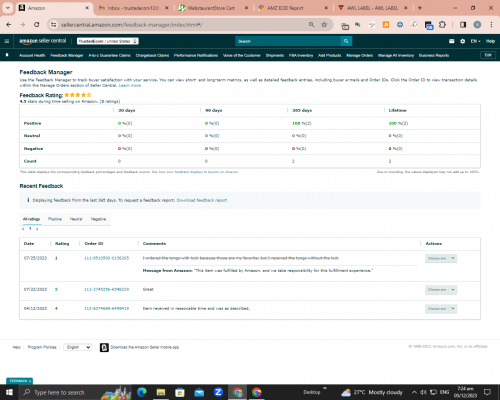500x400 pixels.
Task: Open A-to-z Guarantee Claims menu item
Action: [x=109, y=55]
